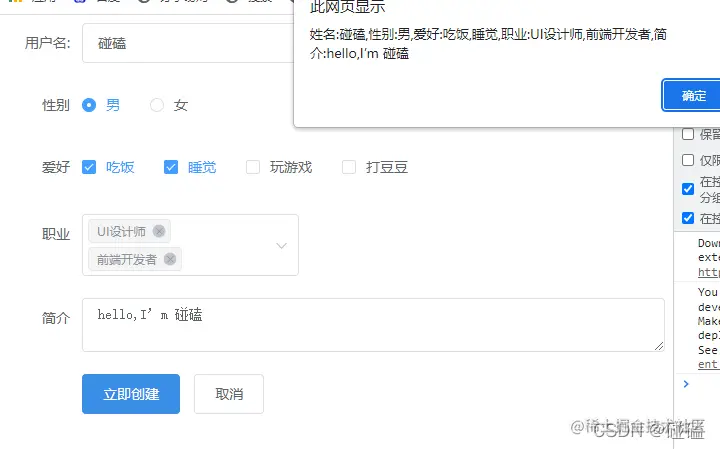Click the 此网页显示 alert title

(348, 6)
